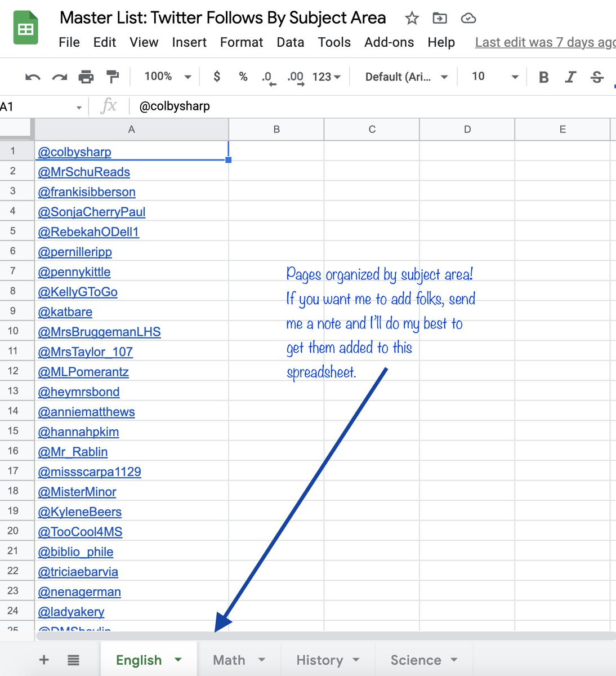Open the Insert menu
Screen dimensions: 616x676
[x=189, y=42]
